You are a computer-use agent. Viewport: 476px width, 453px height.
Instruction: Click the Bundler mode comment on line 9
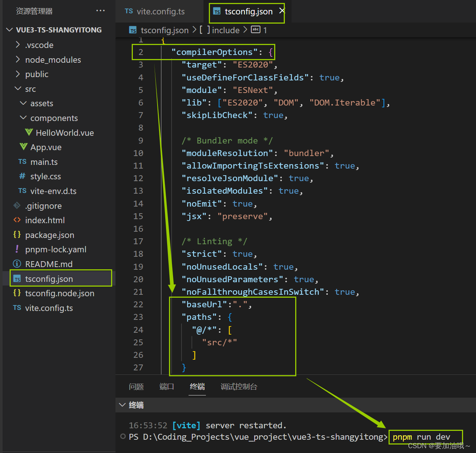coord(227,141)
